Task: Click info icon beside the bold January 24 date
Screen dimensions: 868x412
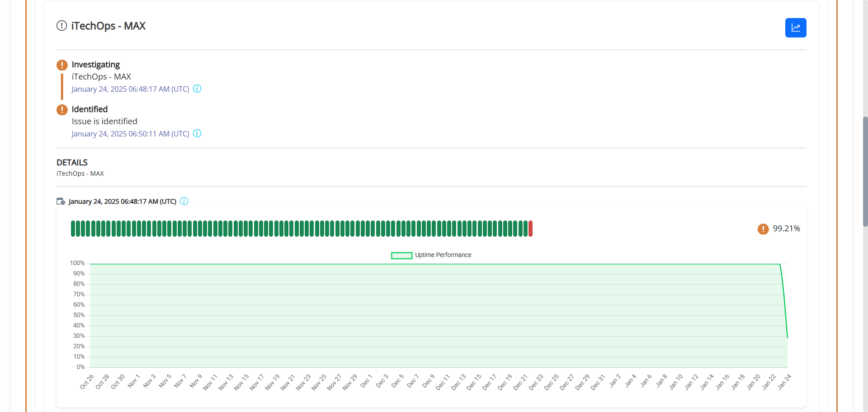Action: (184, 201)
